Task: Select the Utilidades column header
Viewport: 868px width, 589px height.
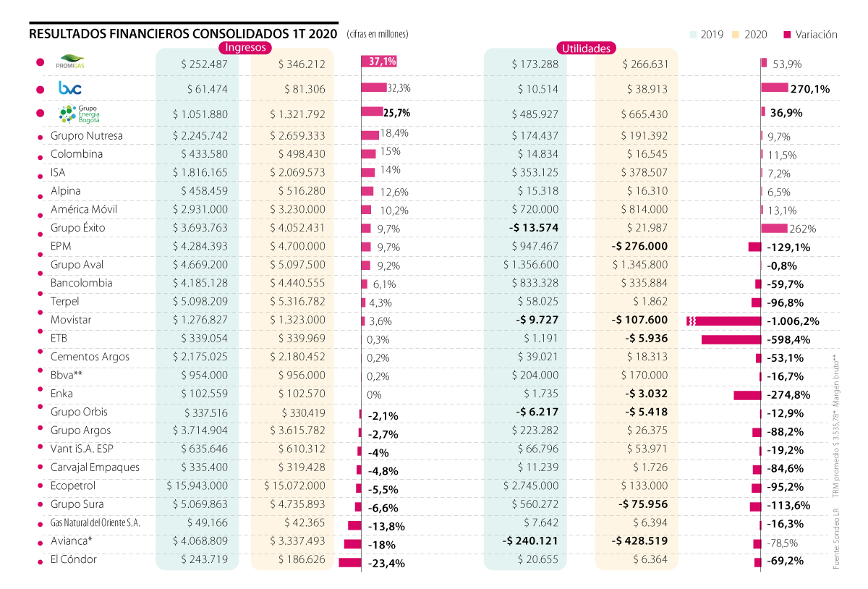Action: pyautogui.click(x=584, y=48)
